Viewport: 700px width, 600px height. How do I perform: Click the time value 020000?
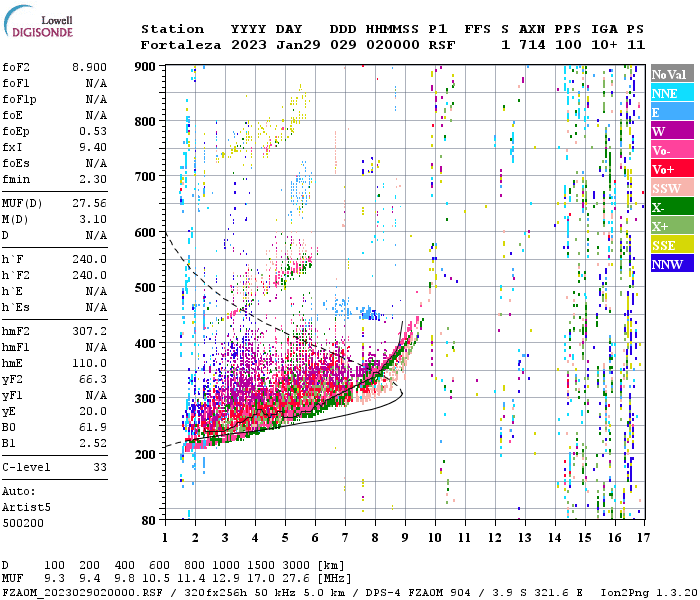393,45
